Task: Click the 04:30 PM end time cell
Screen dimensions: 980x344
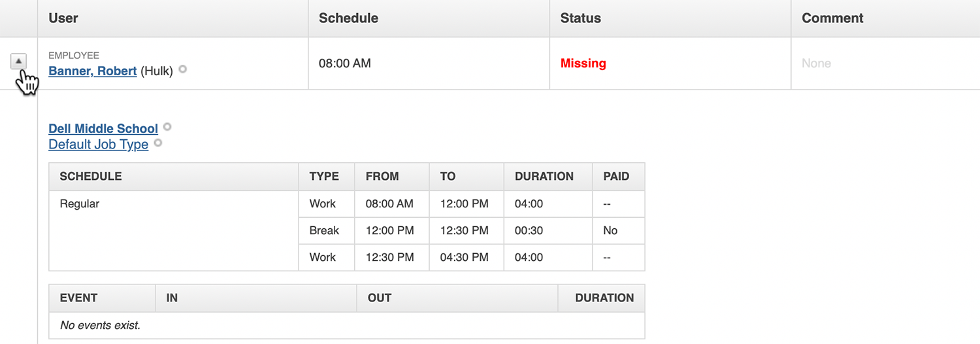Action: coord(464,257)
